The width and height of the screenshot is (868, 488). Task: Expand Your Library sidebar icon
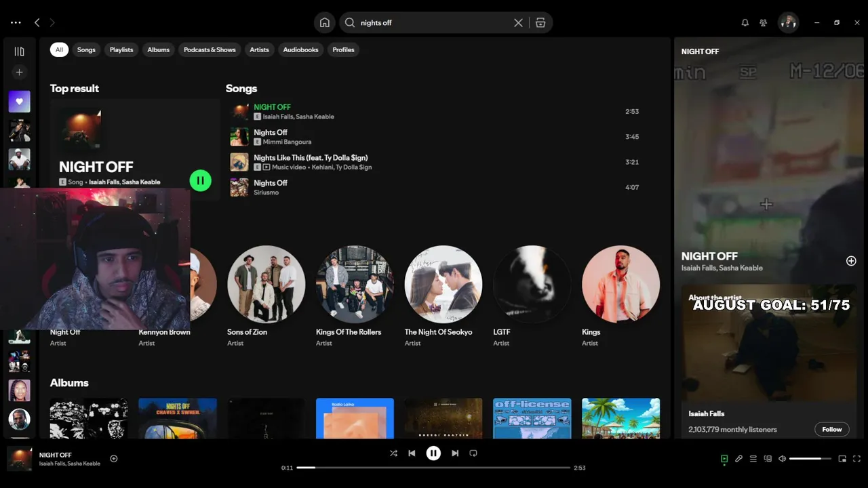click(x=19, y=52)
